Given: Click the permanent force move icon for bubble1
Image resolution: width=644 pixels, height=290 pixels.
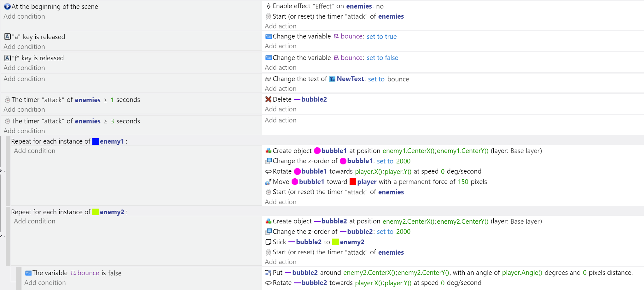Looking at the screenshot, I should (x=268, y=182).
